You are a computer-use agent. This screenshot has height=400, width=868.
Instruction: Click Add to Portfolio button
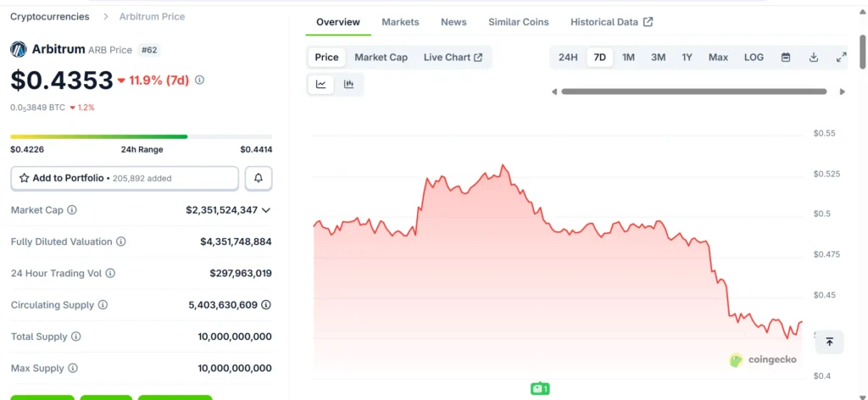coord(125,178)
